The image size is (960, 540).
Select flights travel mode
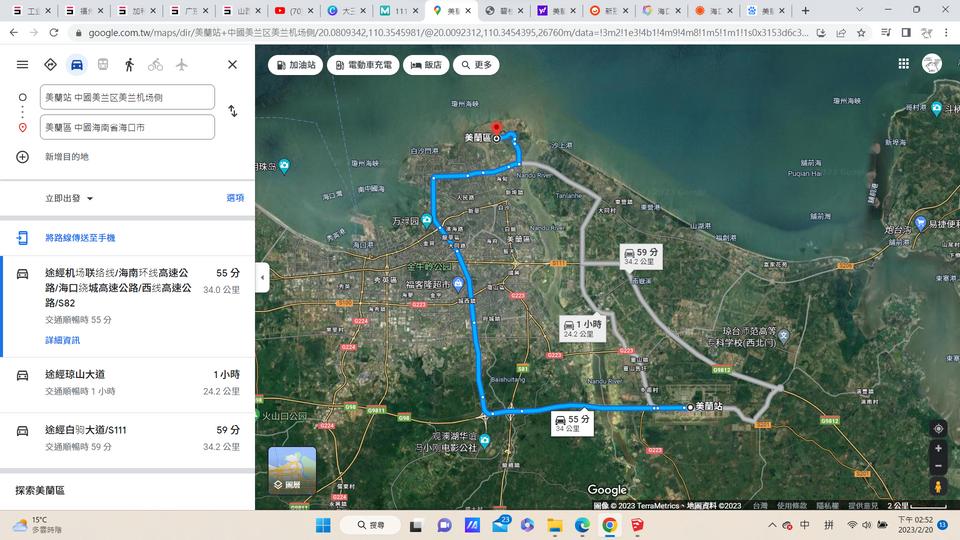click(182, 64)
